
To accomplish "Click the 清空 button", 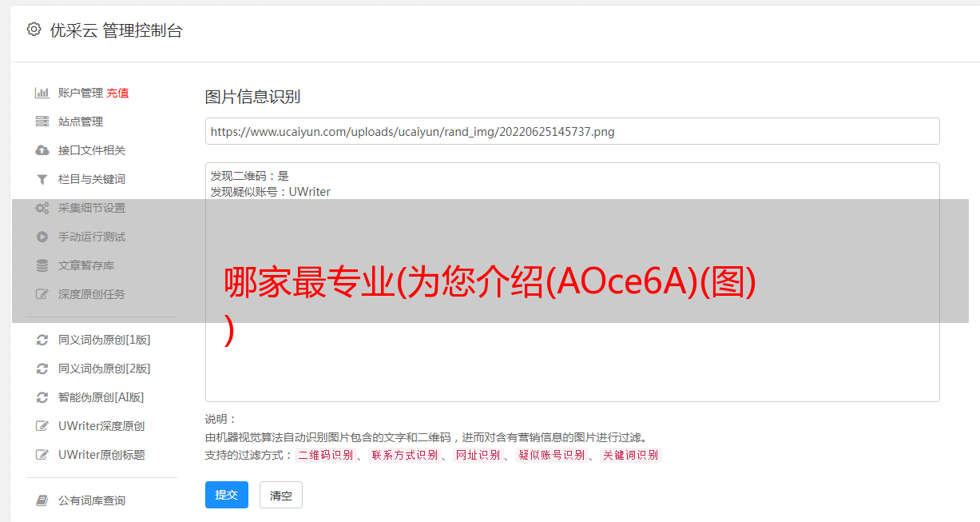I will click(x=281, y=495).
